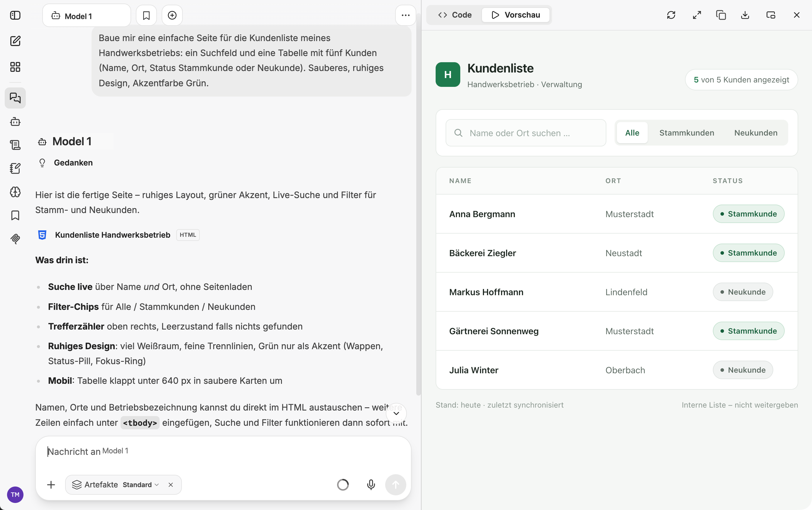The width and height of the screenshot is (812, 510).
Task: Click the loading spinner icon in composer
Action: (x=343, y=485)
